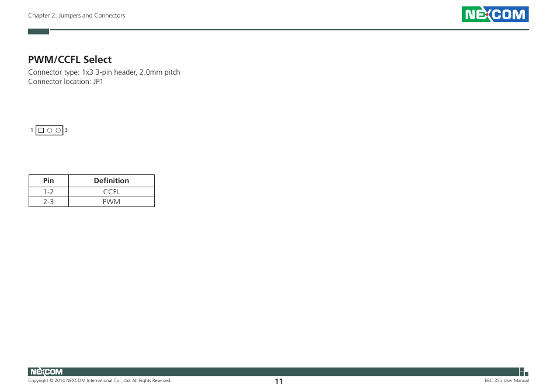Click the page number 11
The height and width of the screenshot is (392, 557).
point(278,381)
